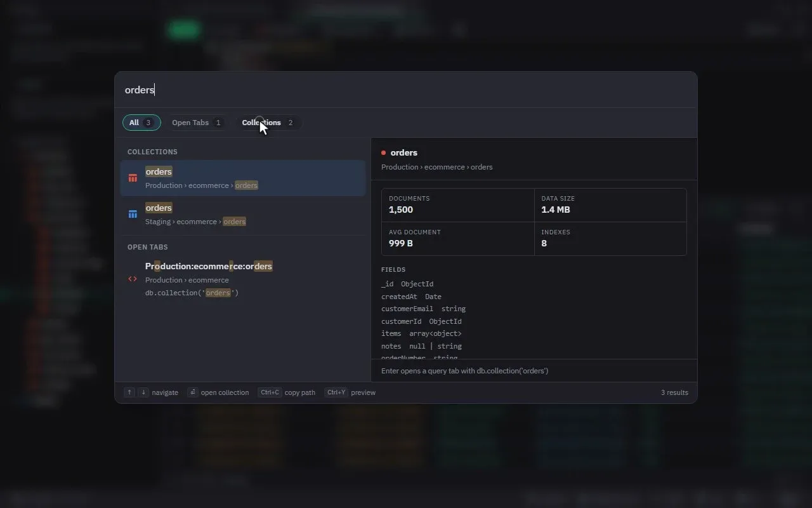Click the enter key open collection hint icon
Screen dimensions: 812x508
(x=193, y=392)
